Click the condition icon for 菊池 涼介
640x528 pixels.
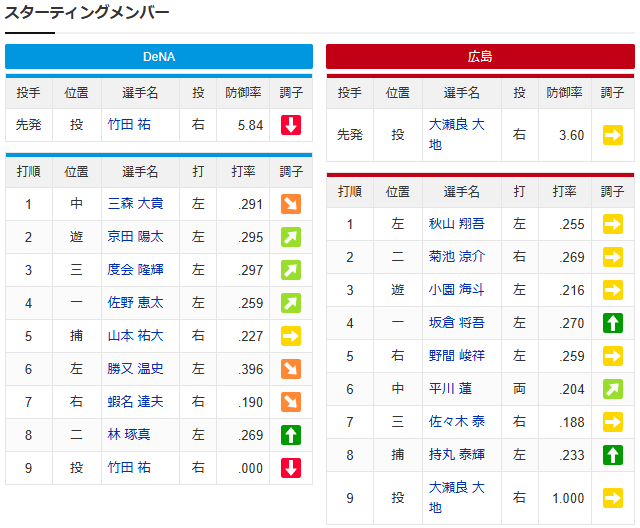click(613, 257)
